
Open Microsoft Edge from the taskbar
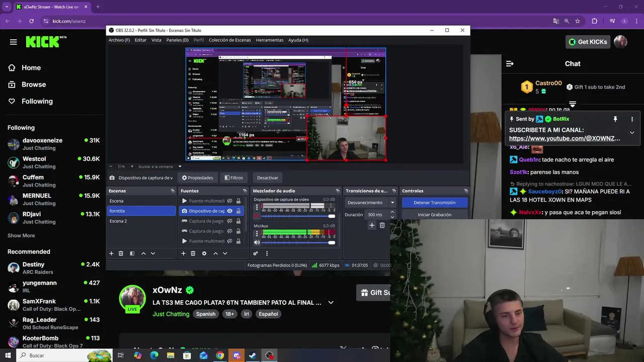pos(154,355)
